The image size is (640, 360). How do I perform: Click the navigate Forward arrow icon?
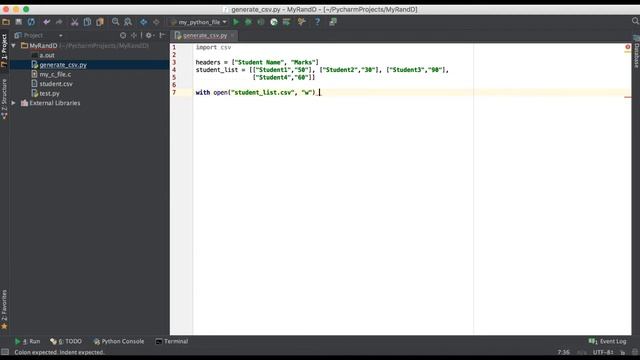156,22
